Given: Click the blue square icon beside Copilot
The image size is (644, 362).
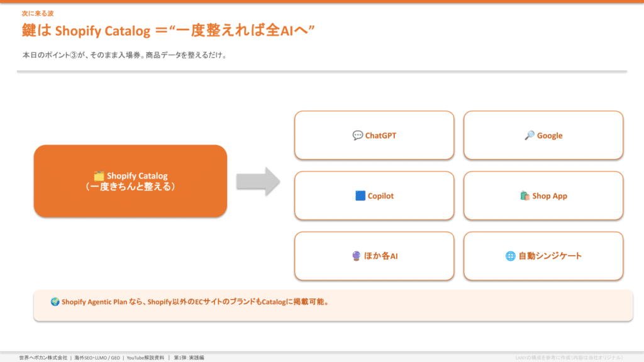Looking at the screenshot, I should 360,196.
